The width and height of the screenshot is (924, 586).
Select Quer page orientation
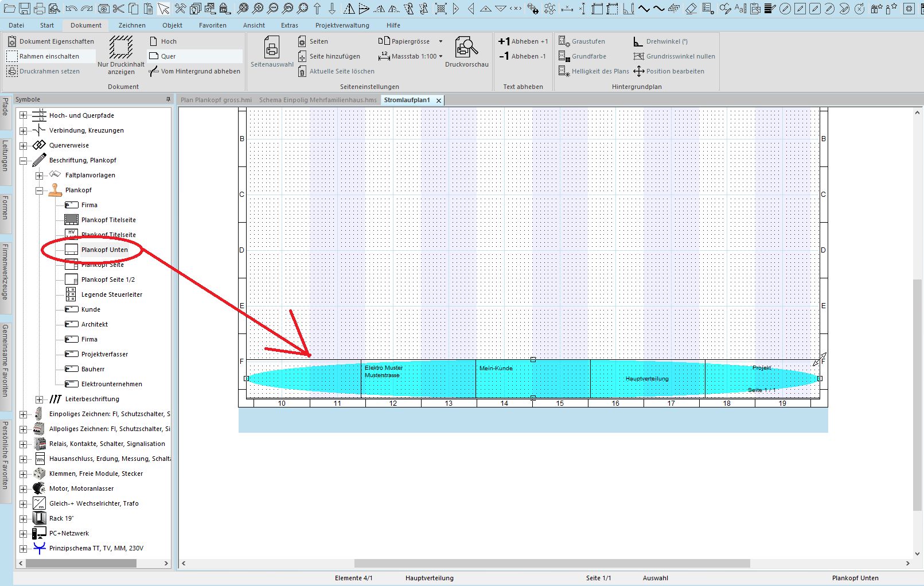168,56
